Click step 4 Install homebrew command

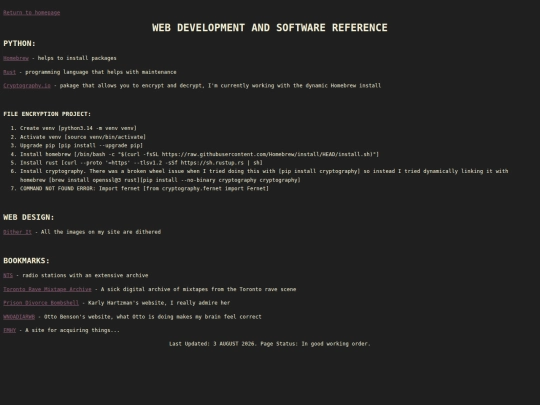199,154
